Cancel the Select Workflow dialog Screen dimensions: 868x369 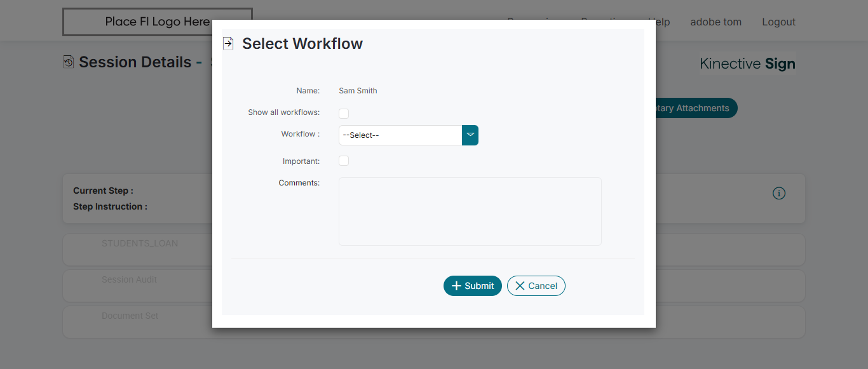536,286
